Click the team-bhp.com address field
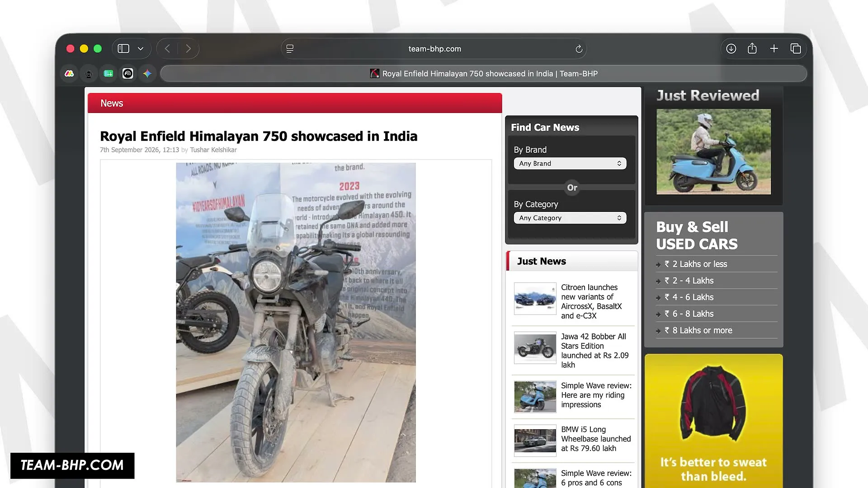 coord(434,49)
